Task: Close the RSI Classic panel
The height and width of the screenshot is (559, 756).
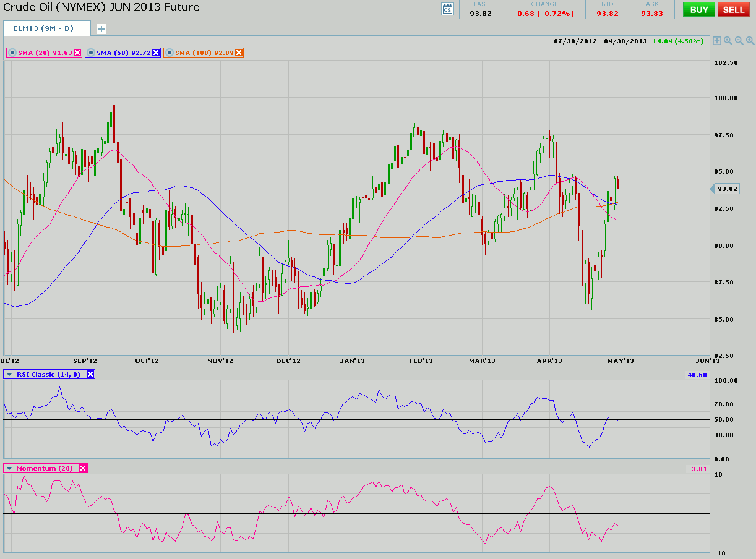Action: tap(90, 374)
